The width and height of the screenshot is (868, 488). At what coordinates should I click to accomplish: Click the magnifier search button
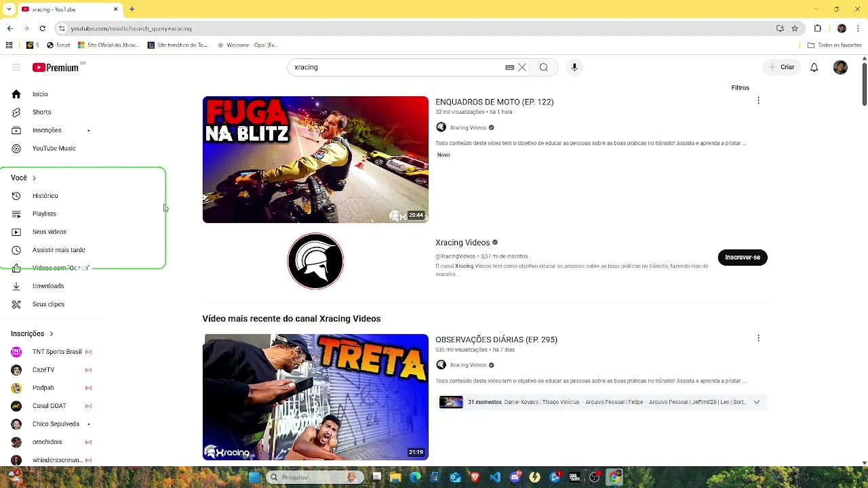point(543,67)
